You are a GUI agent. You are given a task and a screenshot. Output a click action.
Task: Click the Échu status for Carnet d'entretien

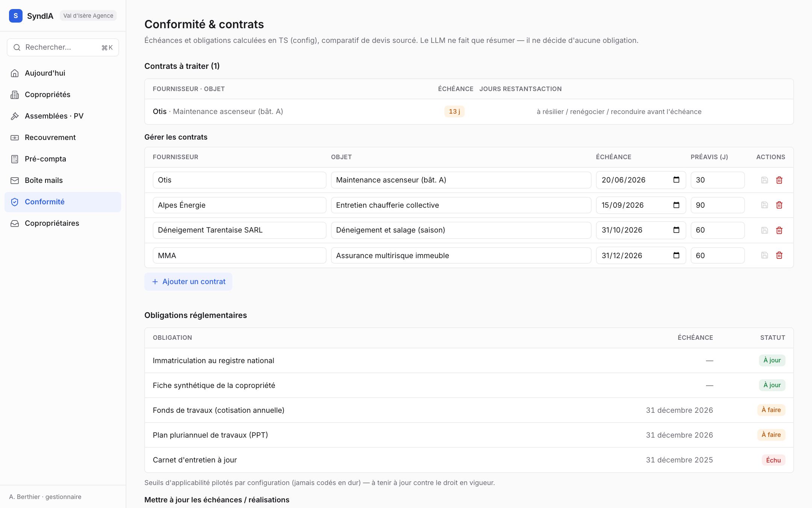tap(773, 460)
